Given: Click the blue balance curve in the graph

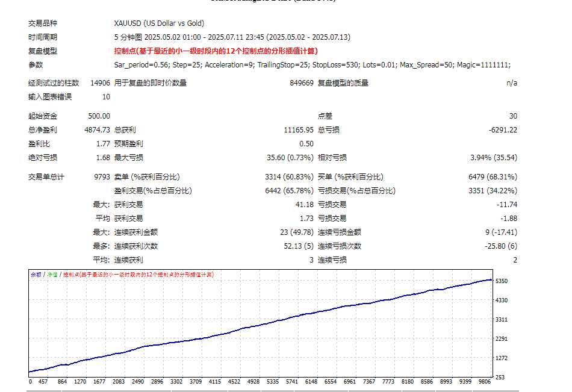Looking at the screenshot, I should click(261, 325).
